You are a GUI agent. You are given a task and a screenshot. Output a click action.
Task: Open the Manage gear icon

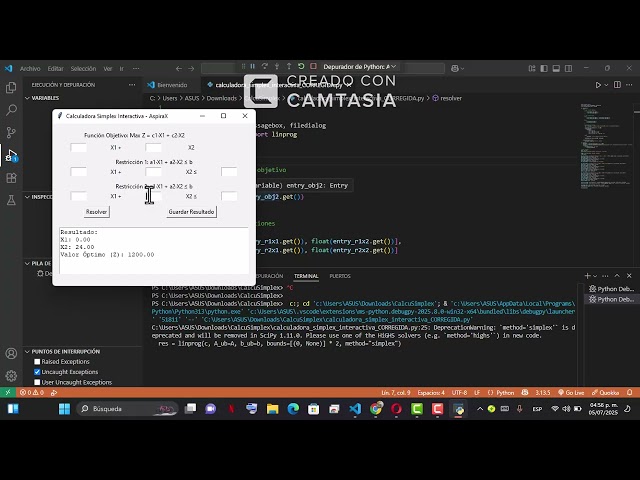[x=11, y=376]
